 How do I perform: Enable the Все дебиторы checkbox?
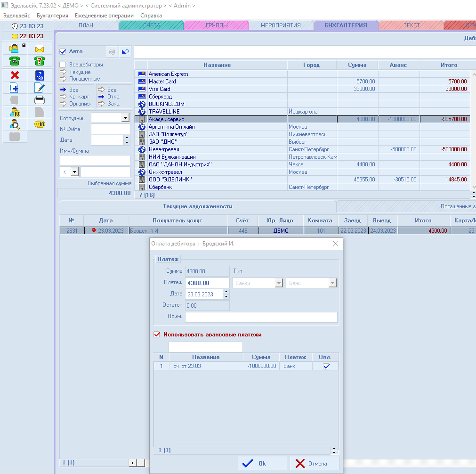click(x=63, y=65)
